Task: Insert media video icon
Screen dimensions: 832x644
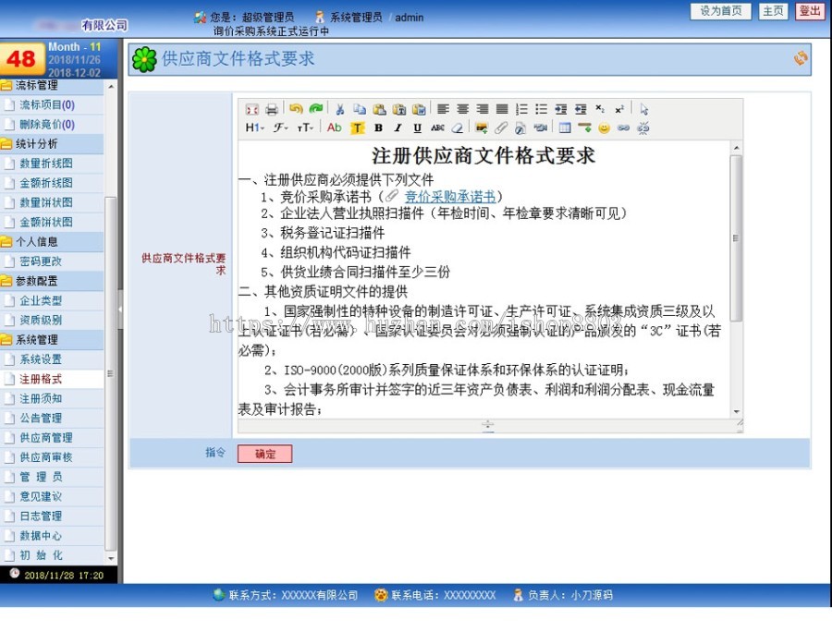Action: pyautogui.click(x=540, y=128)
